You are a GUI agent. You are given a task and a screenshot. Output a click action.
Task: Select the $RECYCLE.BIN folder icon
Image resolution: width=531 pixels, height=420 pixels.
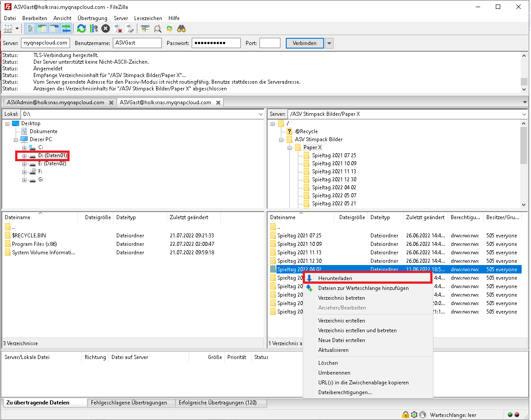[x=8, y=236]
